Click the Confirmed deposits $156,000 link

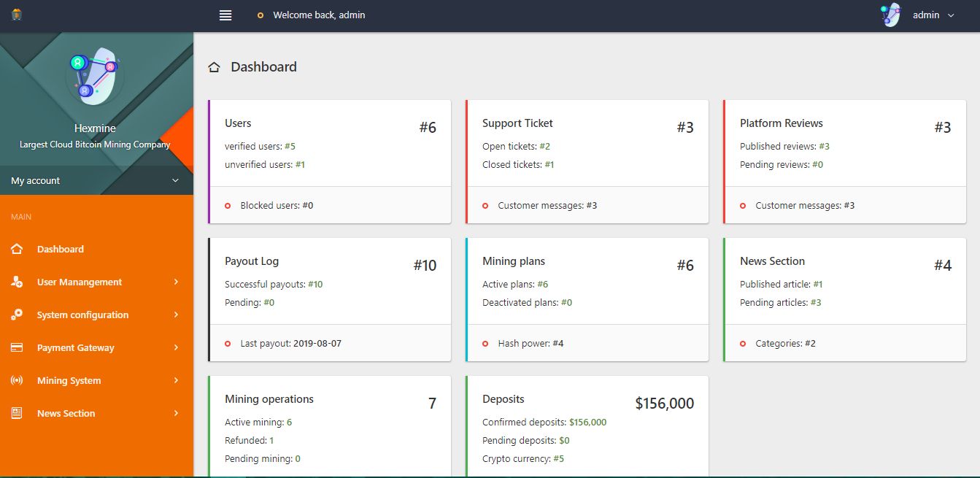[587, 422]
